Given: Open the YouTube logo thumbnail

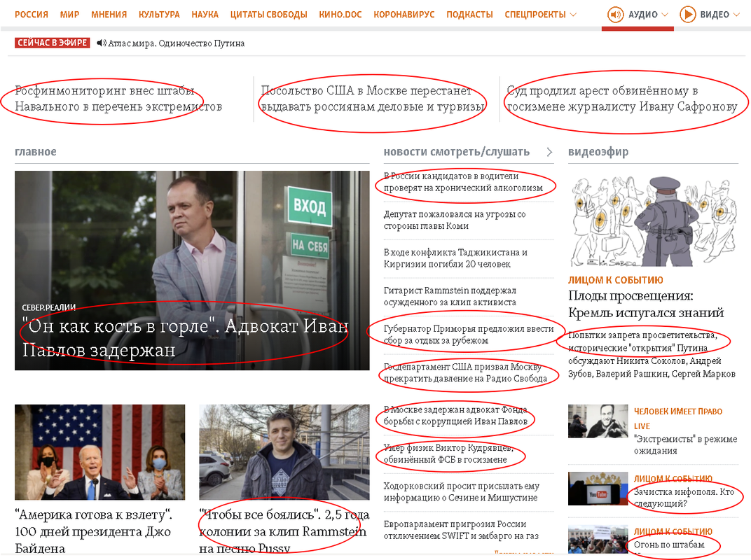Looking at the screenshot, I should tap(598, 489).
